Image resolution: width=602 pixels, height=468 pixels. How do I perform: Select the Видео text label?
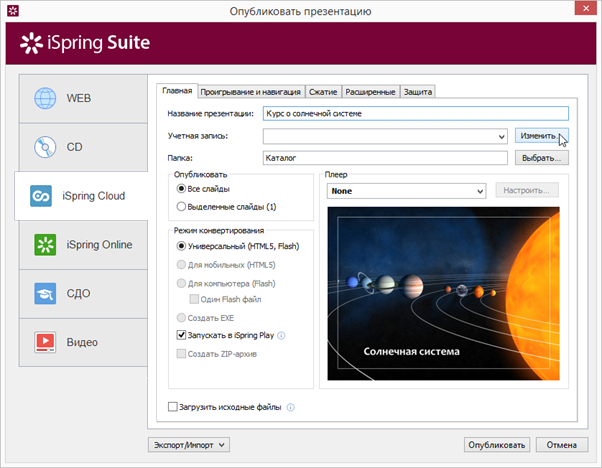(82, 342)
